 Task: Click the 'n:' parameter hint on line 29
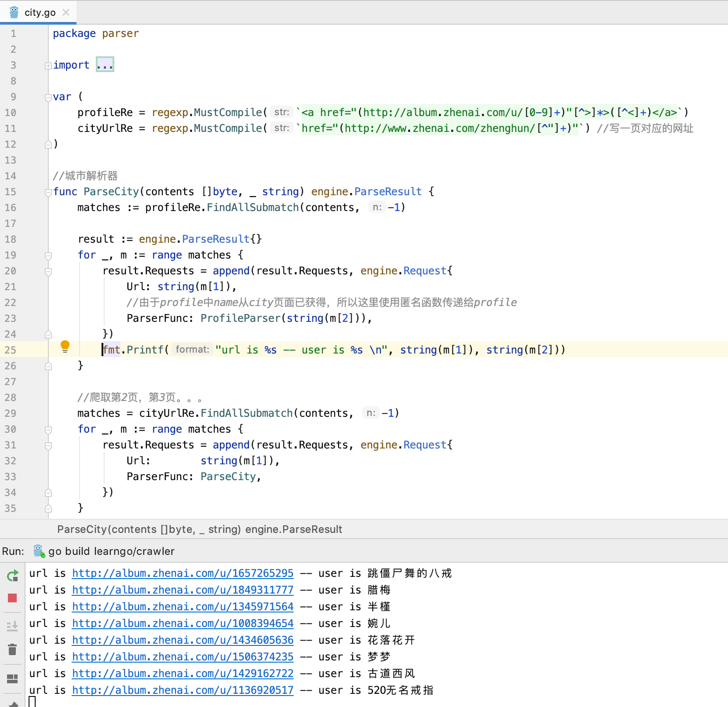click(x=371, y=413)
